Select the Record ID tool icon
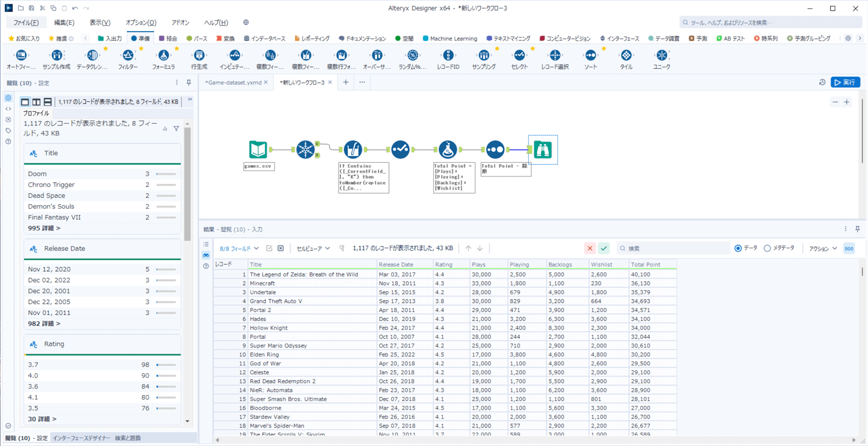This screenshot has height=446, width=868. 448,55
